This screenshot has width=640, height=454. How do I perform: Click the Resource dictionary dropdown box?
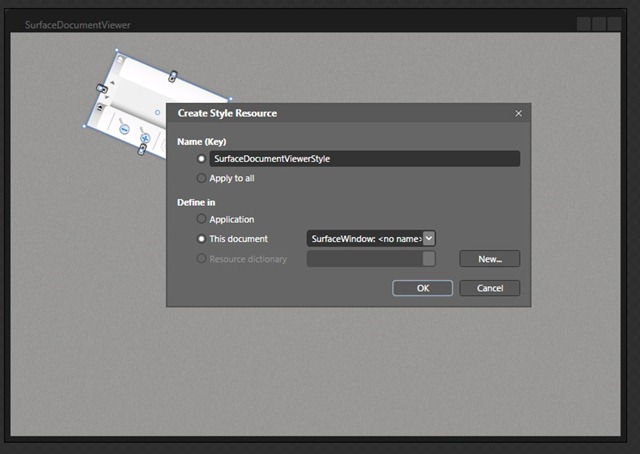tap(364, 259)
